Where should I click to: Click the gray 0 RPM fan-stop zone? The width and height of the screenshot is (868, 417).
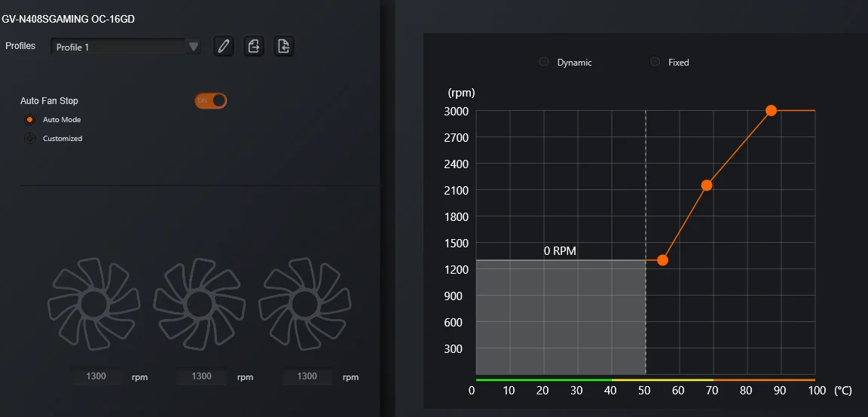click(x=561, y=317)
